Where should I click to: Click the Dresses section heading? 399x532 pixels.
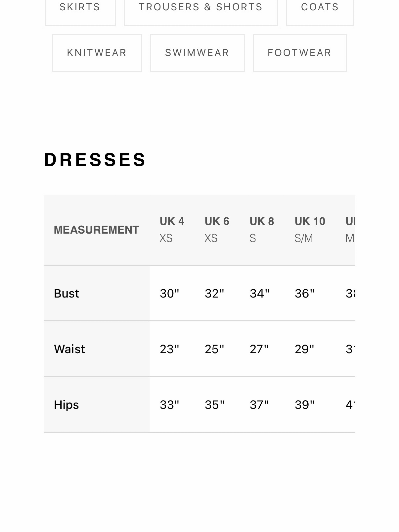click(x=95, y=159)
